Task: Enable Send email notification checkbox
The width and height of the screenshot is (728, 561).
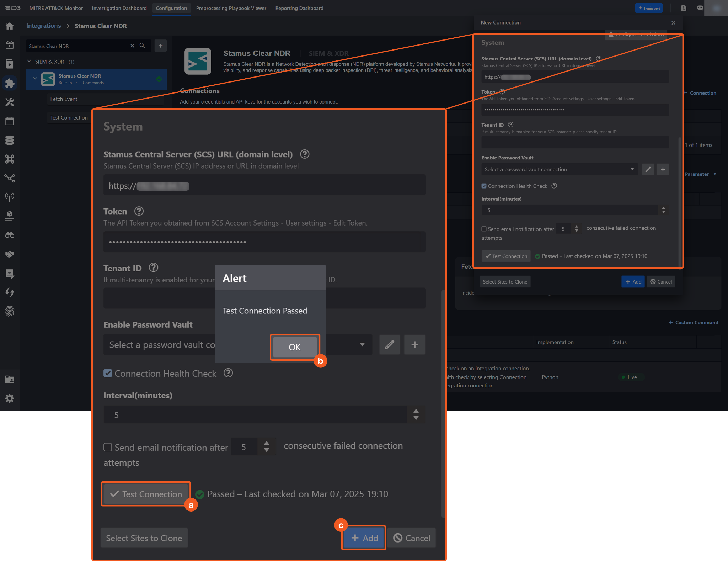Action: tap(108, 447)
